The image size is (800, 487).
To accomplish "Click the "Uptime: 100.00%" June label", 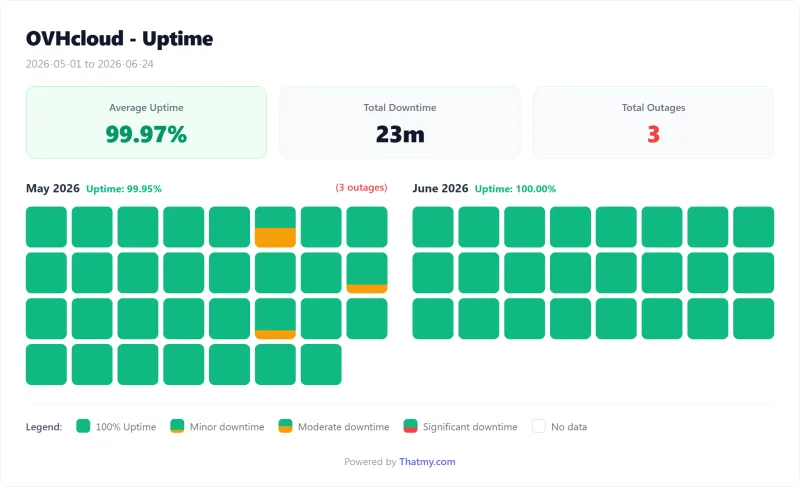I will [515, 189].
